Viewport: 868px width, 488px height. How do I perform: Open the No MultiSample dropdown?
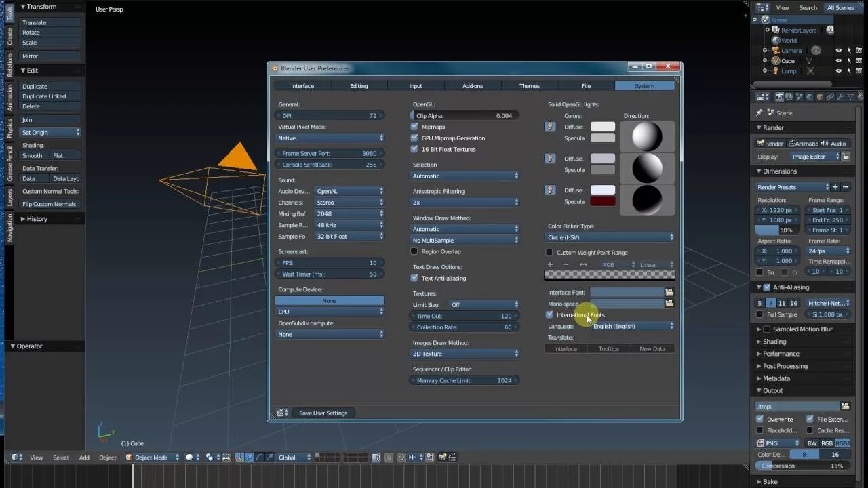(465, 241)
